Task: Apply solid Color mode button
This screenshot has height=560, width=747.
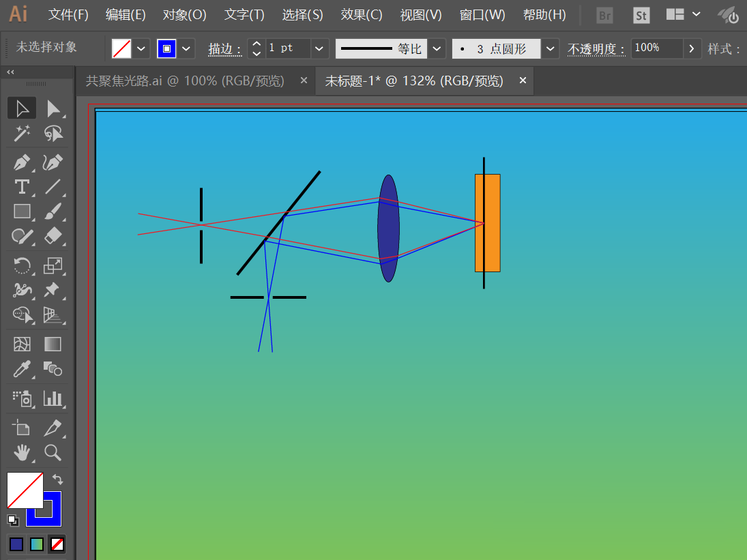Action: tap(16, 544)
